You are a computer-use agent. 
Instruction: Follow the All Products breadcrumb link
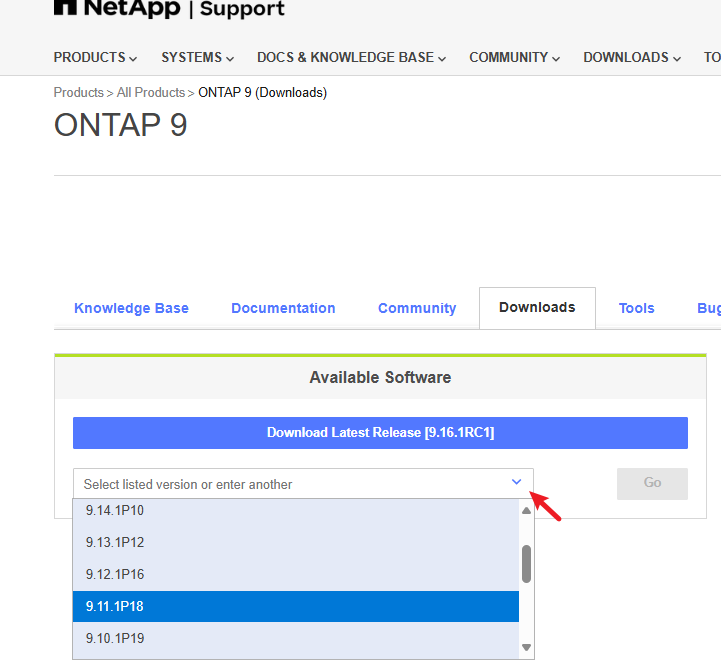151,92
